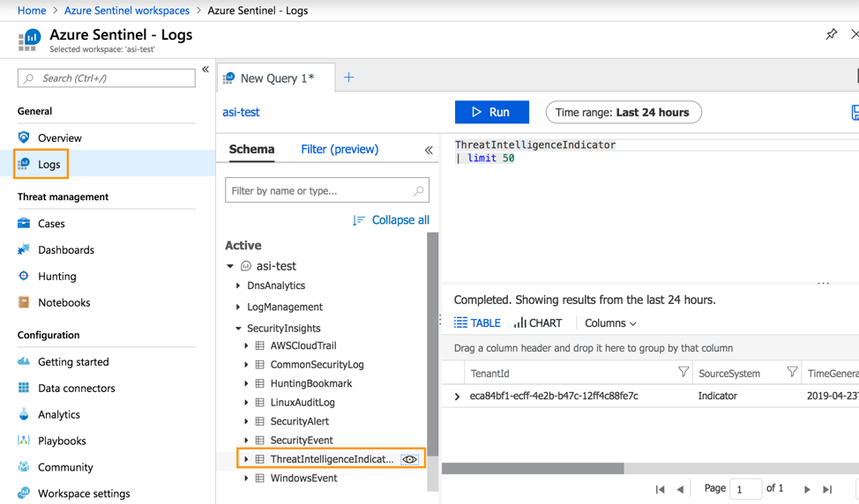Expand the DnsAnalytics tree node
This screenshot has height=504, width=859.
(x=238, y=285)
